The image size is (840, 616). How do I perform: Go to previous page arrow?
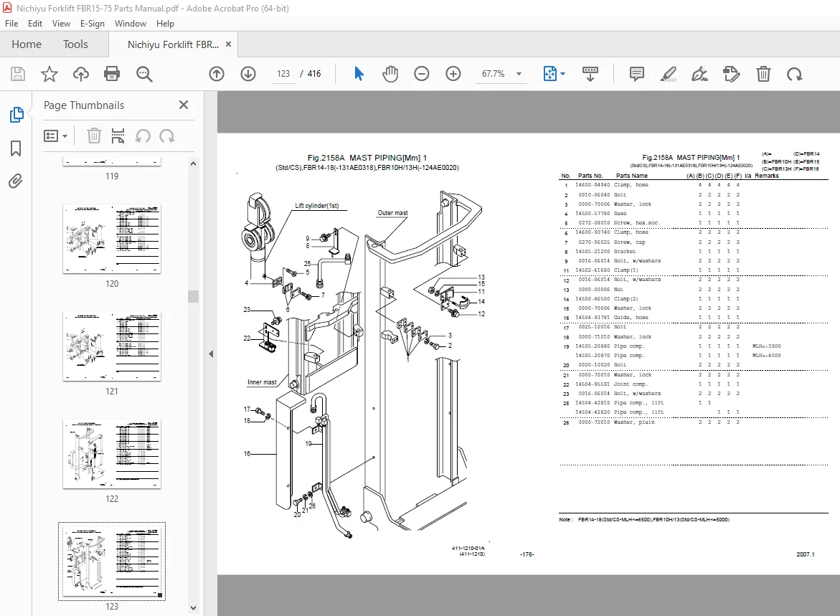click(x=217, y=74)
